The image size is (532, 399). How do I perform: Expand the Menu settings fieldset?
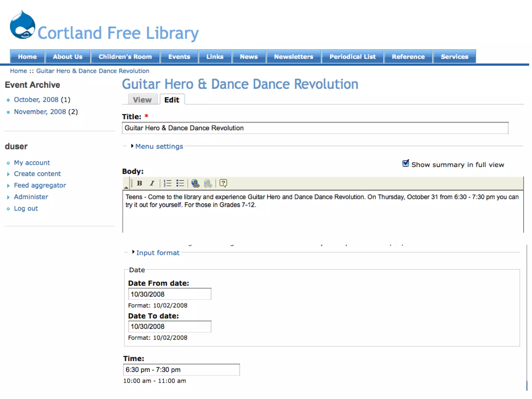[159, 147]
